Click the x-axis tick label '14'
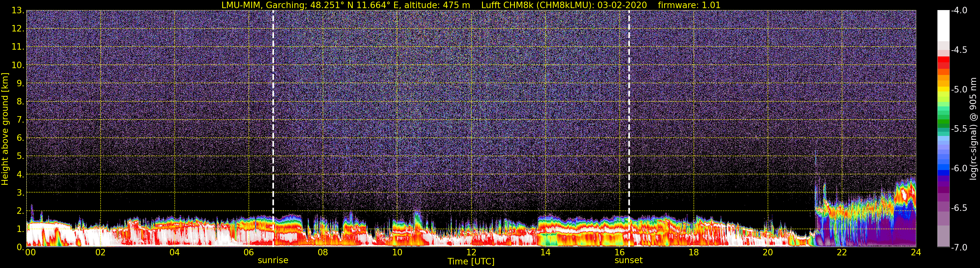Image resolution: width=980 pixels, height=268 pixels. pos(545,253)
